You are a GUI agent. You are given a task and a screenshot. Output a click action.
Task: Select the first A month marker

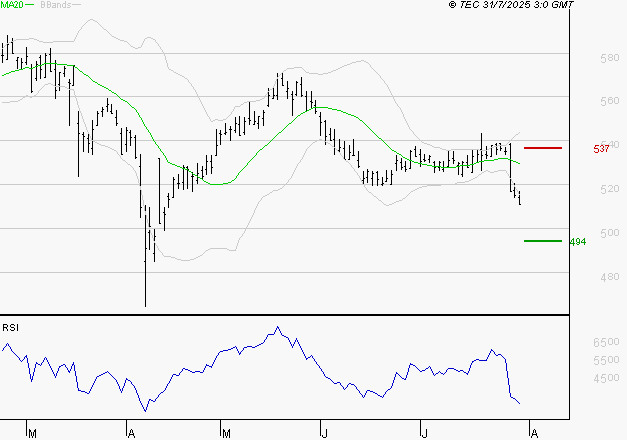tap(131, 433)
